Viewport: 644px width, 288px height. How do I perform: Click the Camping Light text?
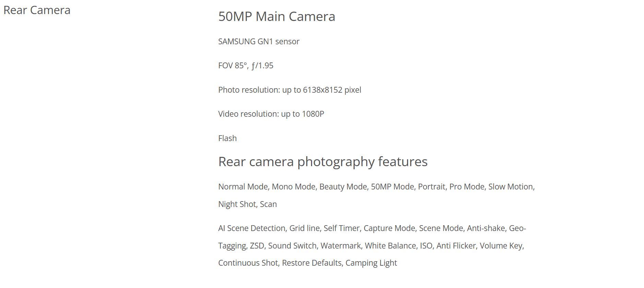pyautogui.click(x=371, y=263)
